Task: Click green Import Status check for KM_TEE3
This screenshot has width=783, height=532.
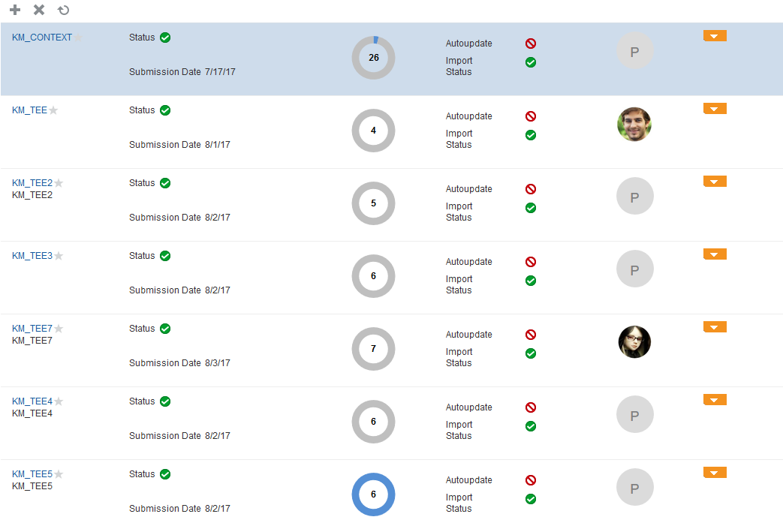Action: pos(531,281)
